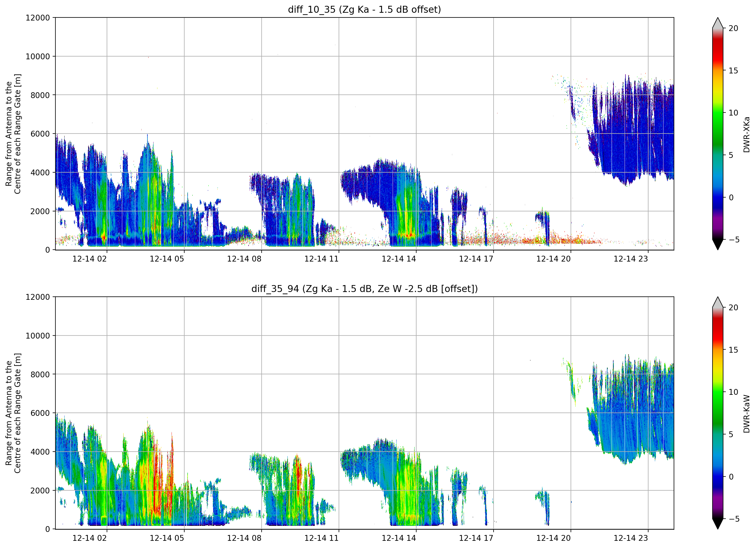The width and height of the screenshot is (756, 548).
Task: Click the '12-14 20' tick under bottom plot
Action: 554,538
